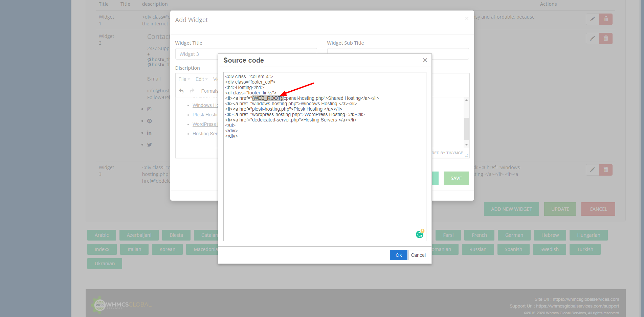
Task: Click the green SAVE button in Add Widget
Action: pyautogui.click(x=456, y=178)
